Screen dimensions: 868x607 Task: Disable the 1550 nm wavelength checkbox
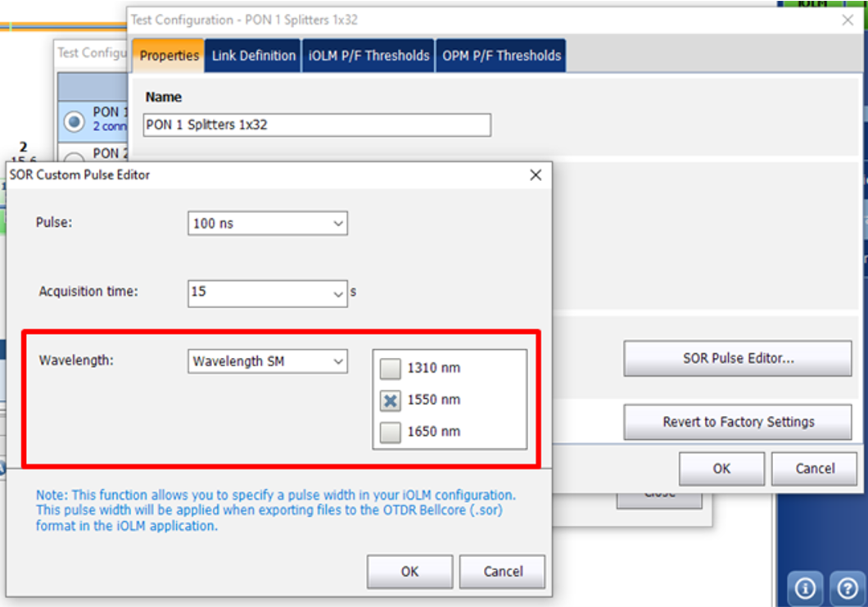(390, 400)
